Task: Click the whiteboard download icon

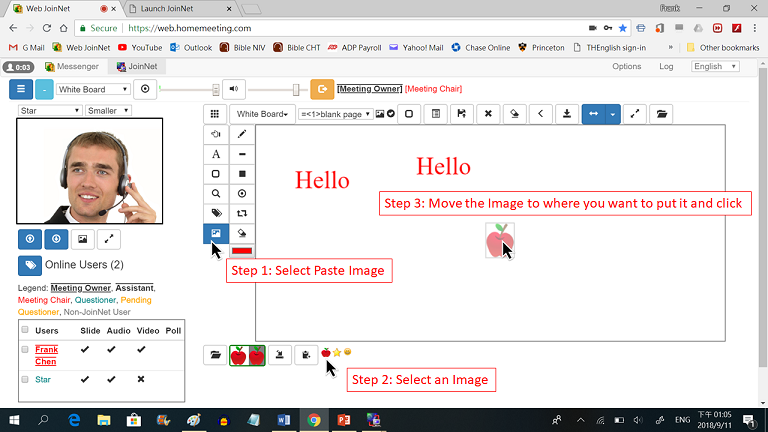Action: 566,113
